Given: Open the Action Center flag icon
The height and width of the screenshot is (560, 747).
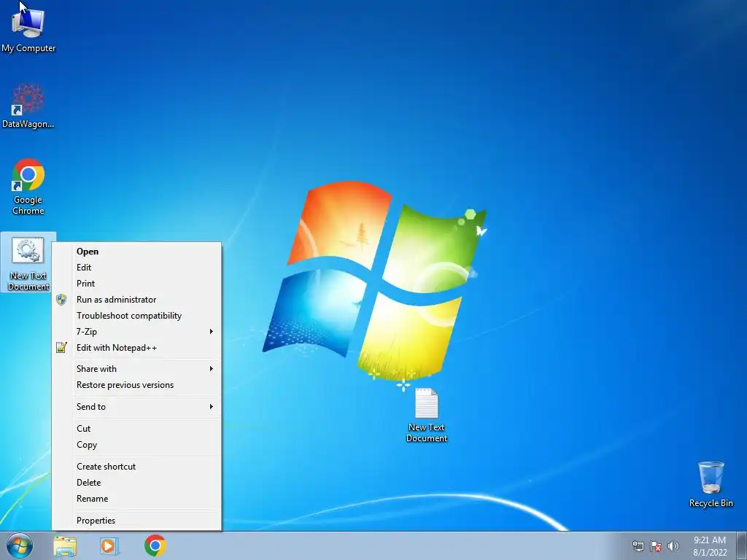Looking at the screenshot, I should point(656,546).
